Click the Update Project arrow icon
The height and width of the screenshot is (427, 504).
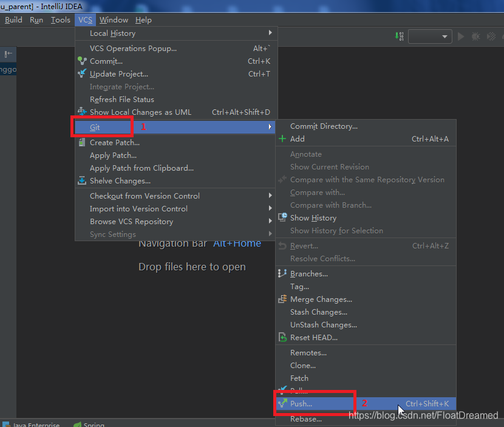[83, 73]
